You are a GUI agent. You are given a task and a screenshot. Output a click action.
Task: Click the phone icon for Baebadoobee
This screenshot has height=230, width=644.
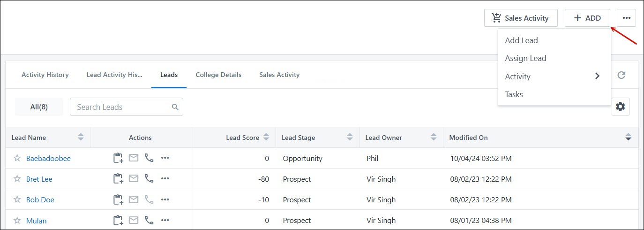[149, 158]
